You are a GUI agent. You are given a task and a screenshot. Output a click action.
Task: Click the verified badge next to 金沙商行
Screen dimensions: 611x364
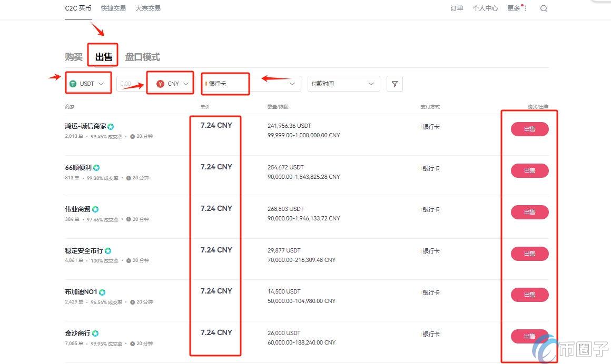point(95,333)
